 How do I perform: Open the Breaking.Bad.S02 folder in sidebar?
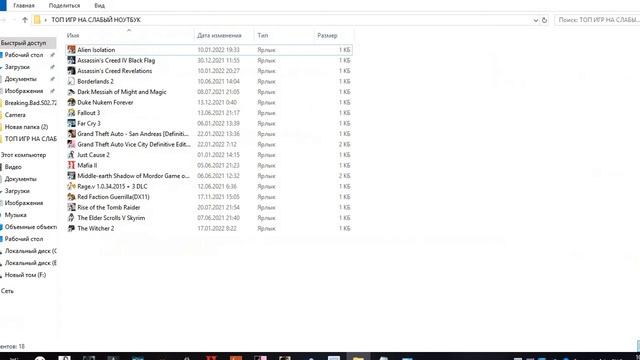tap(30, 103)
